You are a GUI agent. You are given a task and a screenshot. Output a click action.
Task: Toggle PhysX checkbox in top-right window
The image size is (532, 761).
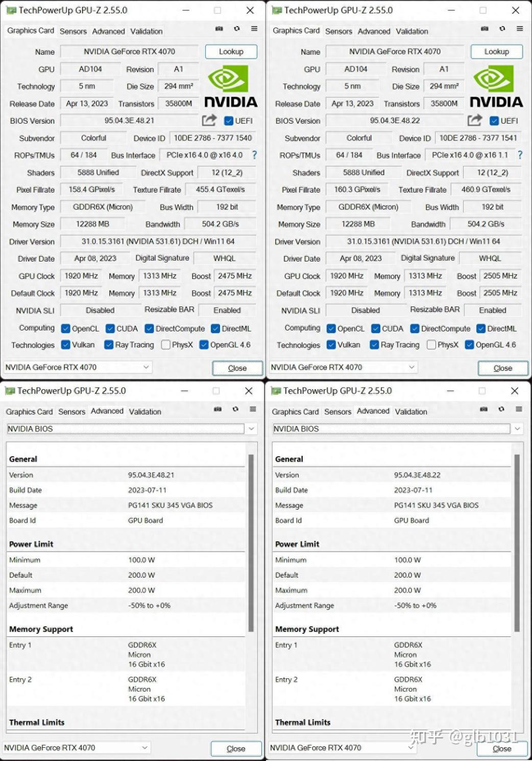coord(431,345)
